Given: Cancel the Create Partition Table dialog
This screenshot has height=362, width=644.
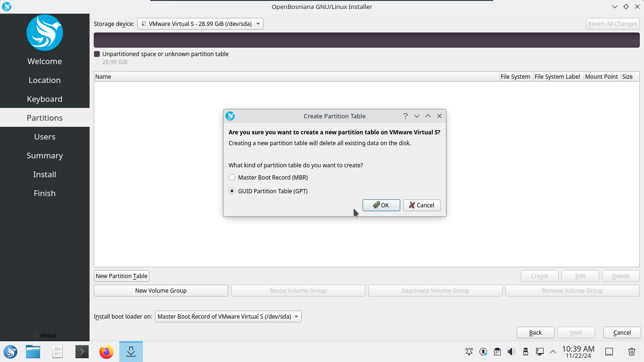Looking at the screenshot, I should pyautogui.click(x=421, y=205).
